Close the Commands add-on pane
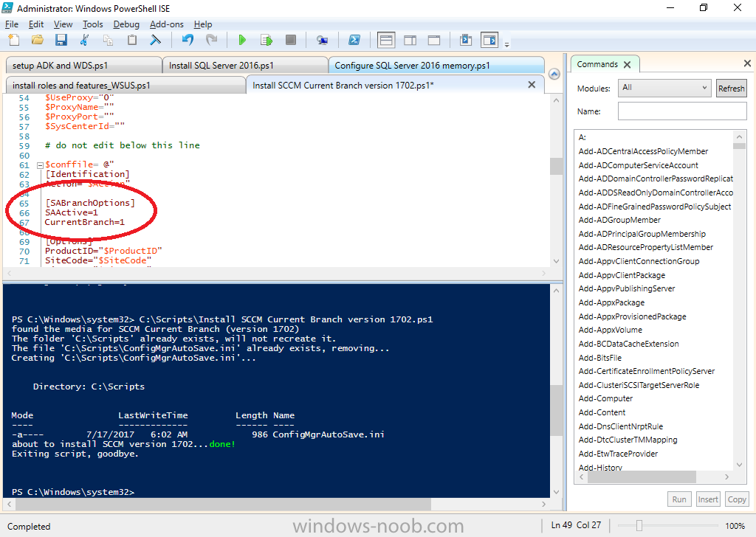This screenshot has width=756, height=537. pyautogui.click(x=747, y=63)
